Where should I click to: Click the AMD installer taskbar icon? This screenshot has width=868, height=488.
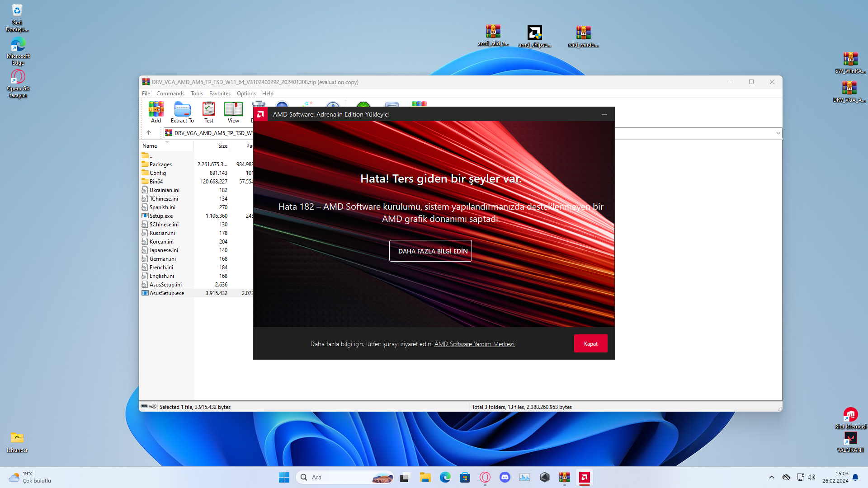pos(585,477)
